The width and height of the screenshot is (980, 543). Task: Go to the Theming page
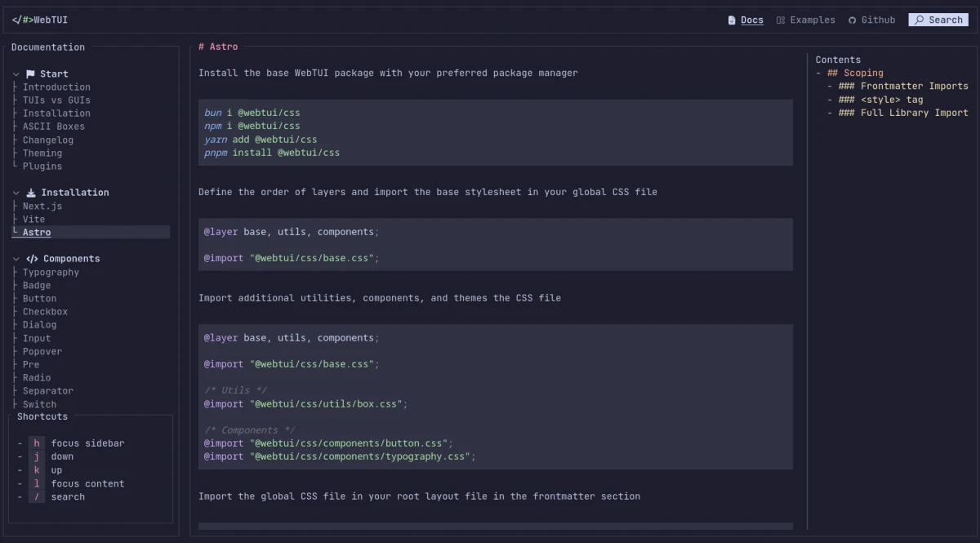(x=42, y=153)
